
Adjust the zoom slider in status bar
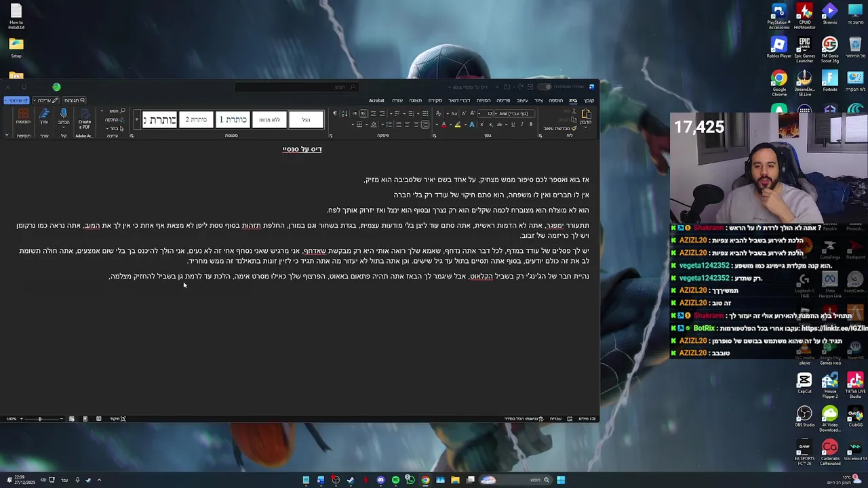[39, 418]
